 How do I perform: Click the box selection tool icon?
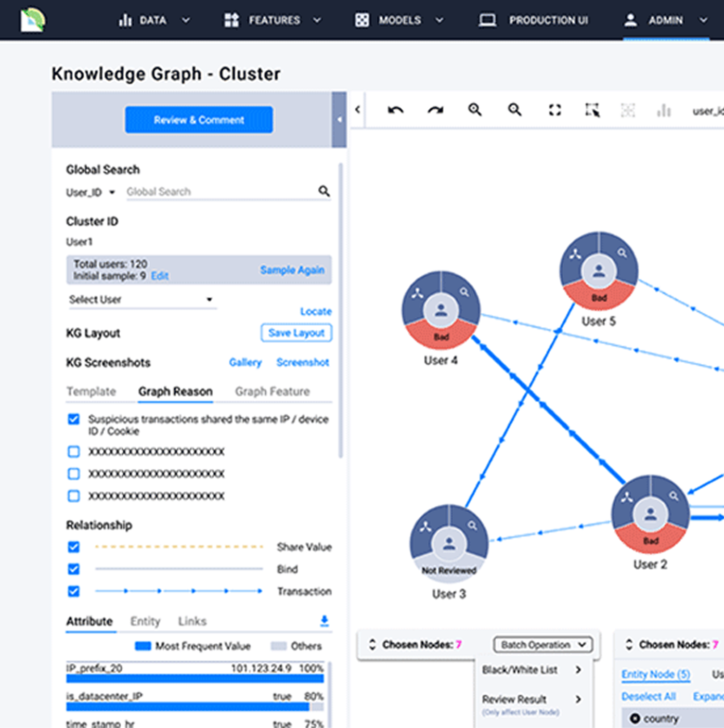pos(592,110)
